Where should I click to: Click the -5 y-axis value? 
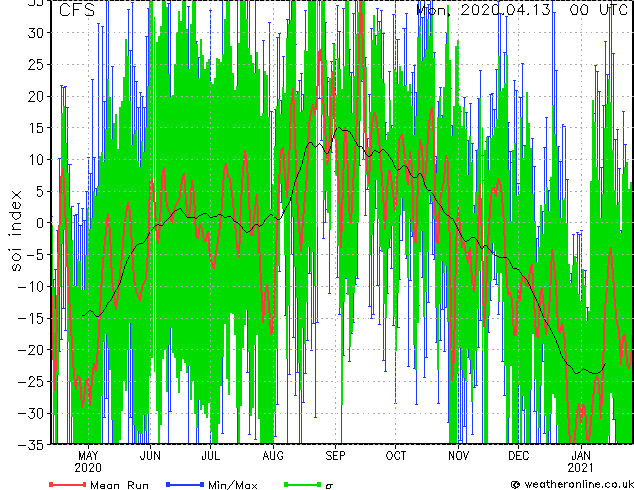[37, 255]
